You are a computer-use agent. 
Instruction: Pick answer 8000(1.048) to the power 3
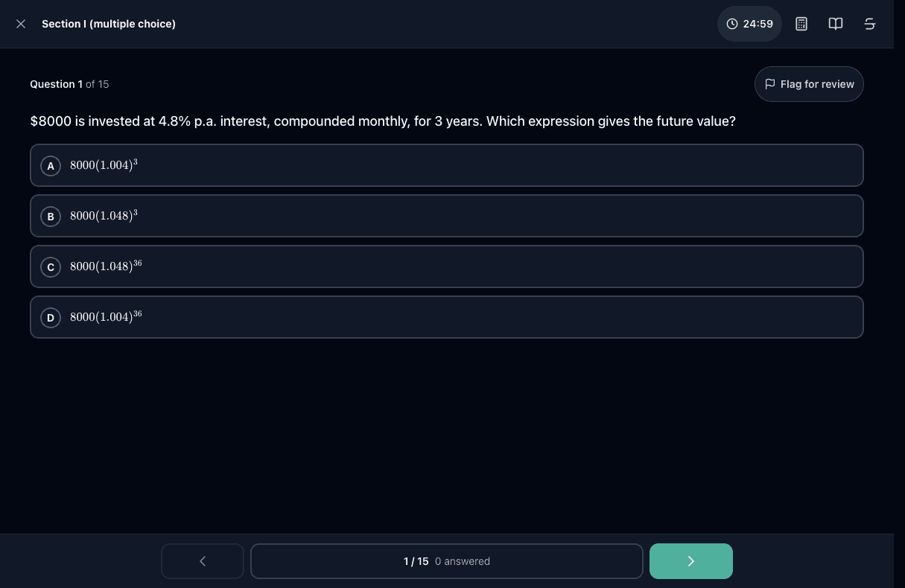pyautogui.click(x=447, y=216)
